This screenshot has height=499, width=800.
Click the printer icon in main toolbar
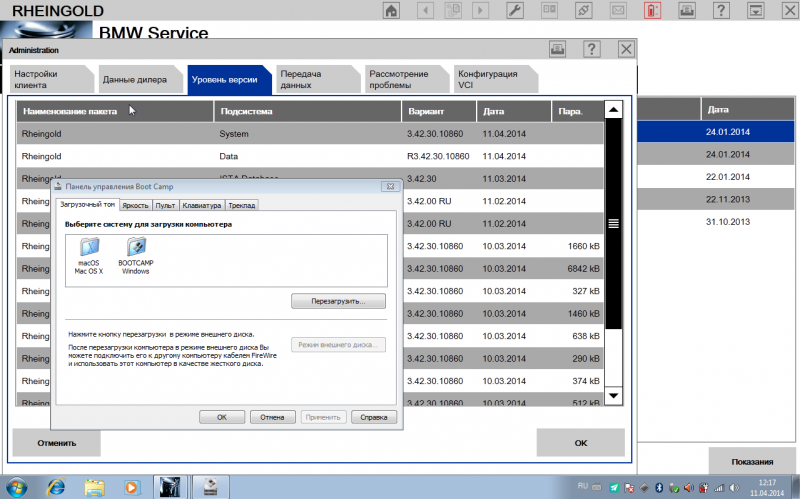tap(687, 10)
